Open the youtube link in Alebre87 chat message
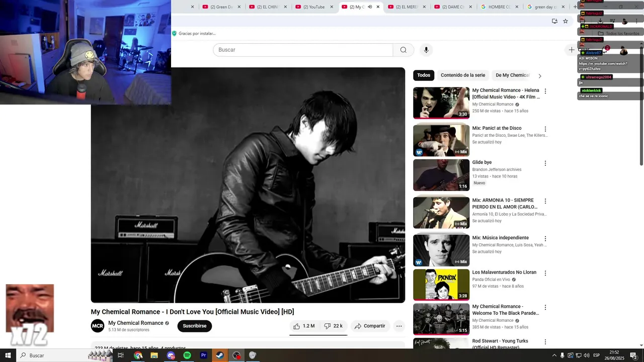Viewport: 644px width, 362px height. [603, 66]
